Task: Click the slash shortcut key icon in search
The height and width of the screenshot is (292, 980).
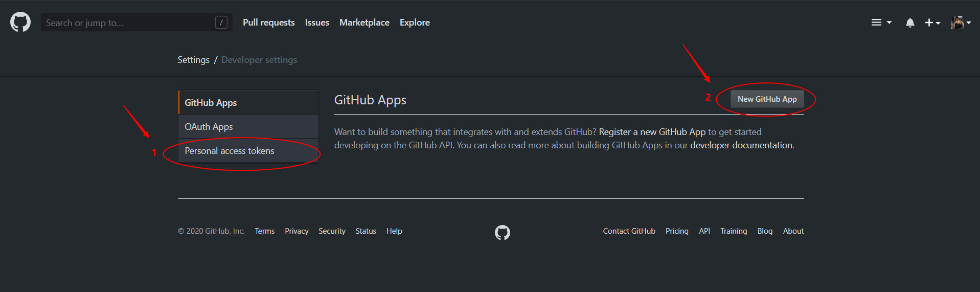Action: coord(221,23)
